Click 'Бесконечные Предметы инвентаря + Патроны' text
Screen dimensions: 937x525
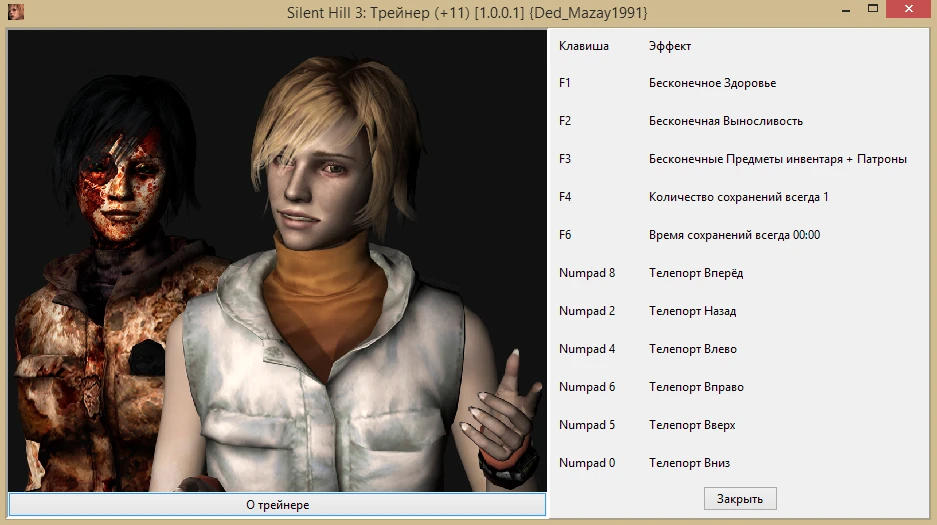777,159
